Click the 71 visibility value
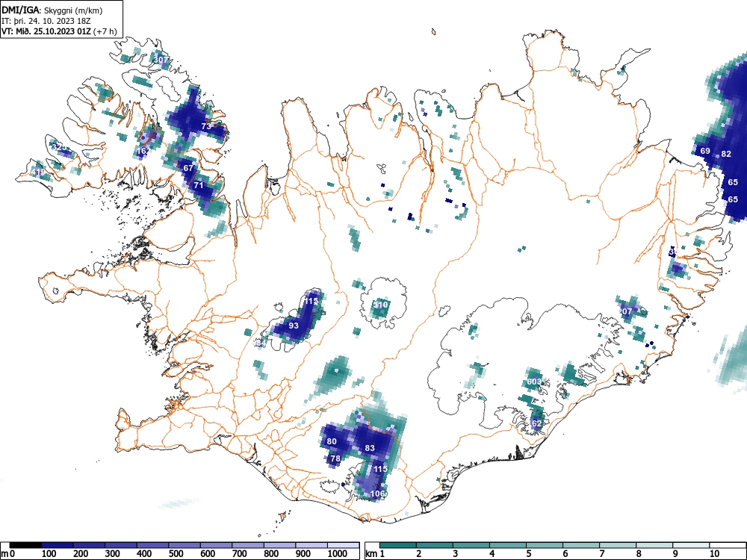Image resolution: width=747 pixels, height=560 pixels. point(199,184)
